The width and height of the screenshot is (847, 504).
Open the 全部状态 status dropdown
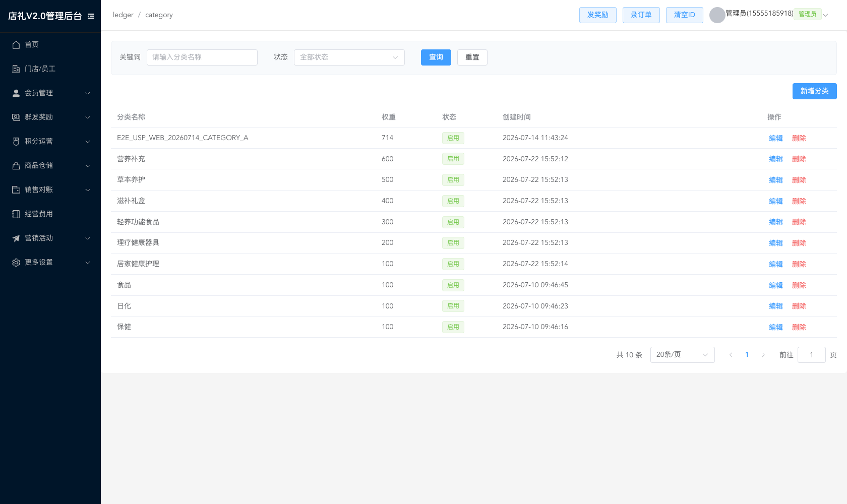pyautogui.click(x=349, y=57)
